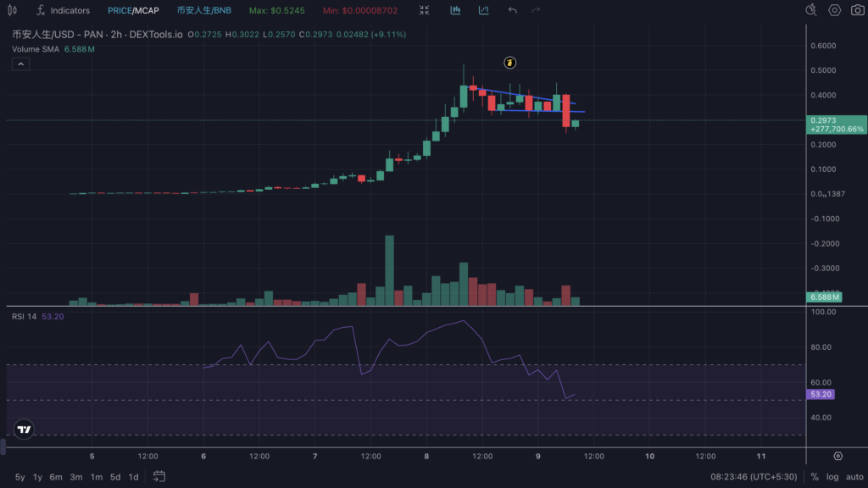Click the yellow event marker on chart

(x=510, y=63)
